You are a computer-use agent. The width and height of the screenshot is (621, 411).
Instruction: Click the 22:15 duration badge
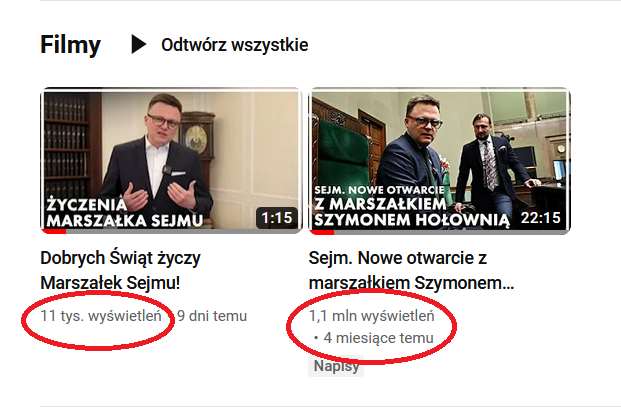(541, 218)
